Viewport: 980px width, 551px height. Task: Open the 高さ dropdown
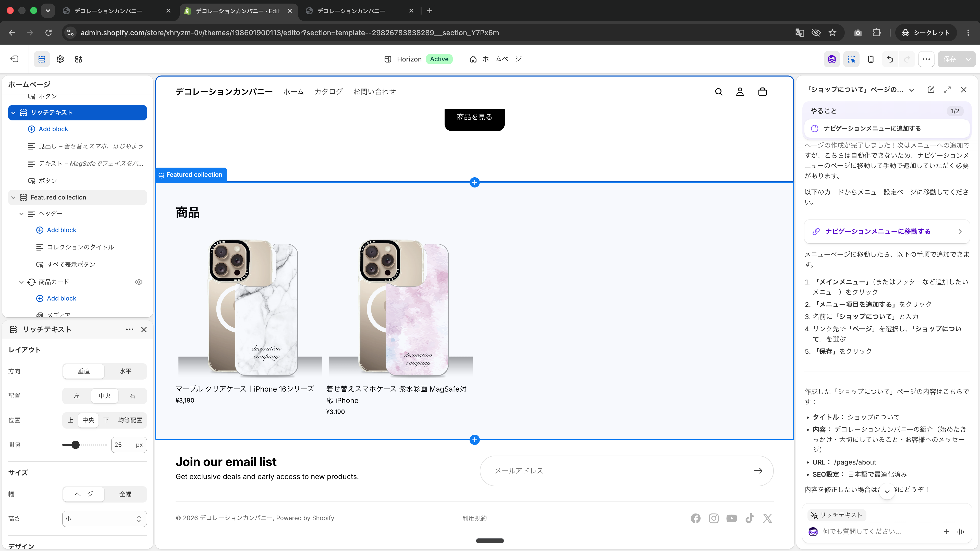pos(105,519)
